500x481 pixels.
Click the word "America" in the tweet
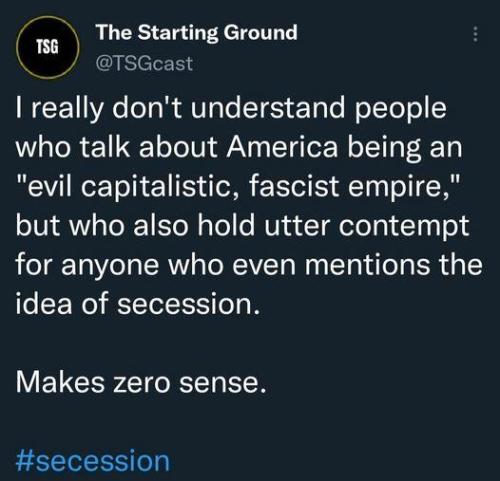coord(282,147)
